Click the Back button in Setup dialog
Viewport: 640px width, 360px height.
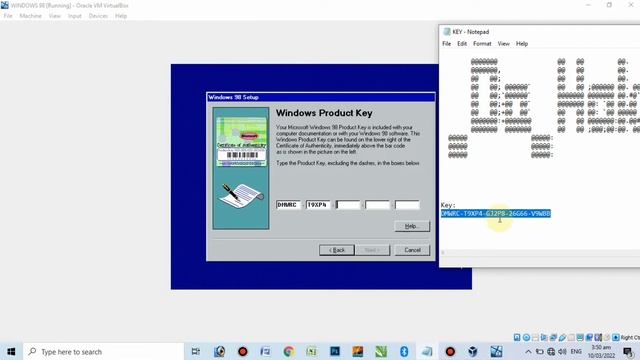click(x=337, y=250)
